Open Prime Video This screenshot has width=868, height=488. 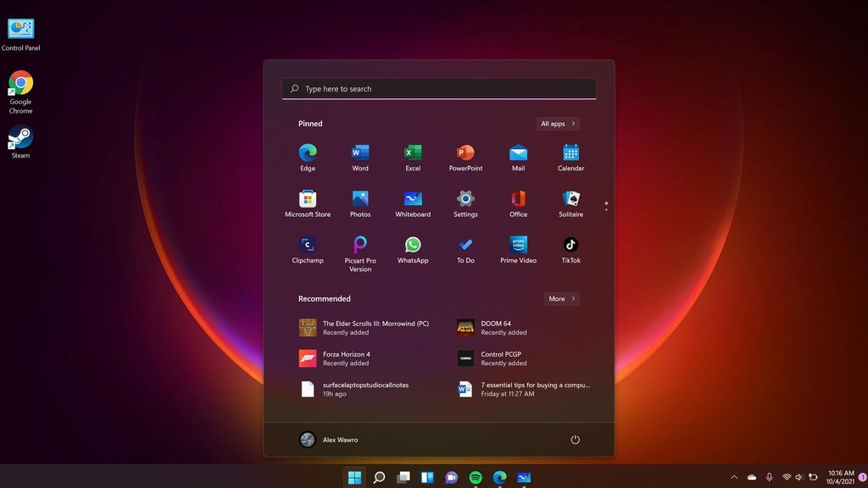(x=517, y=246)
